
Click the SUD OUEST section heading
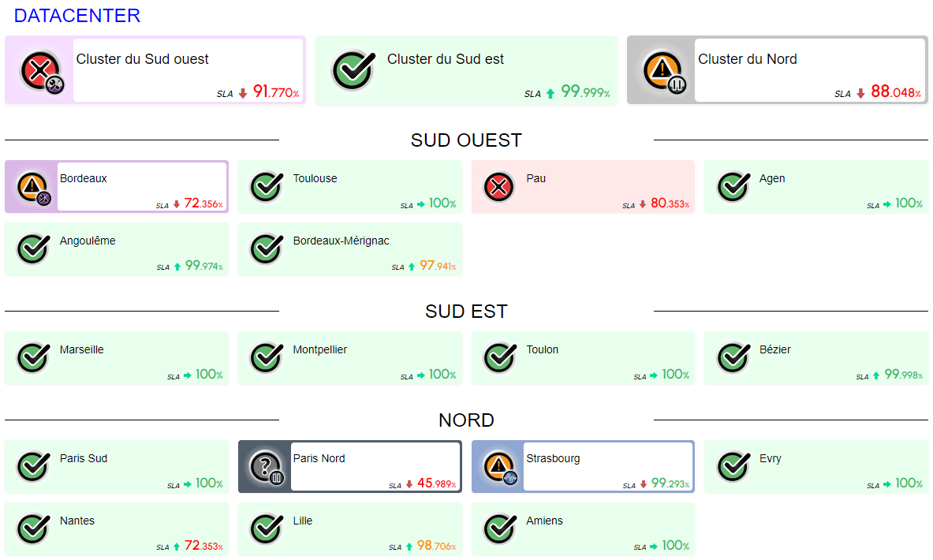(466, 140)
